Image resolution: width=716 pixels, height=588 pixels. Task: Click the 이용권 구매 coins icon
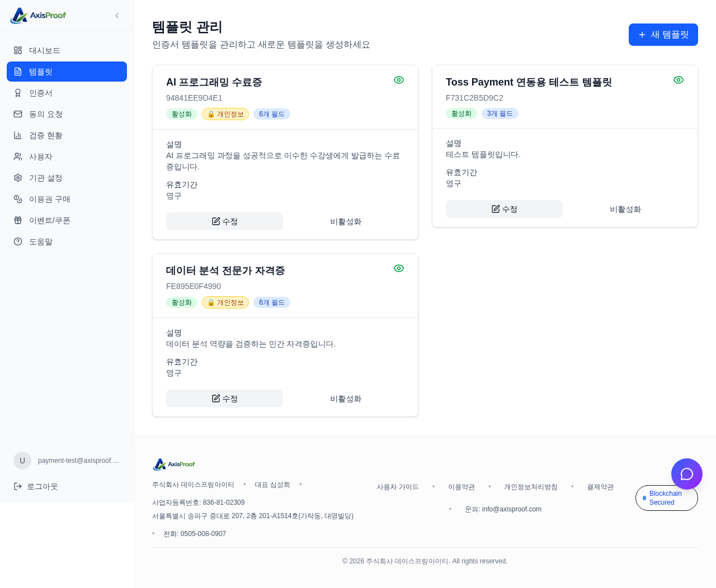(x=18, y=199)
